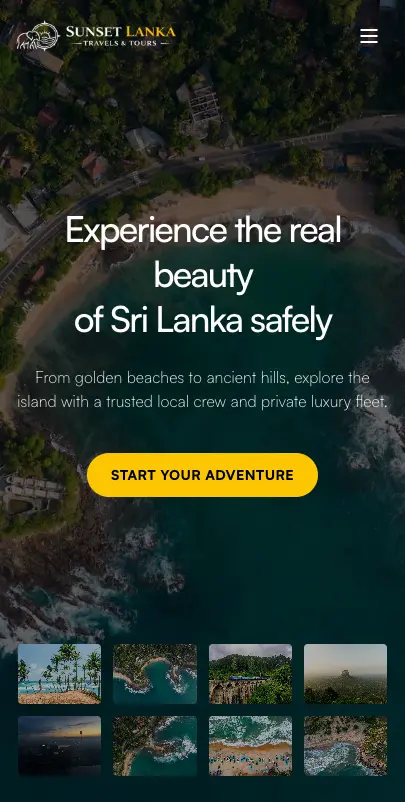Open the bottom row aerial coast waves thumbnail

coord(155,746)
